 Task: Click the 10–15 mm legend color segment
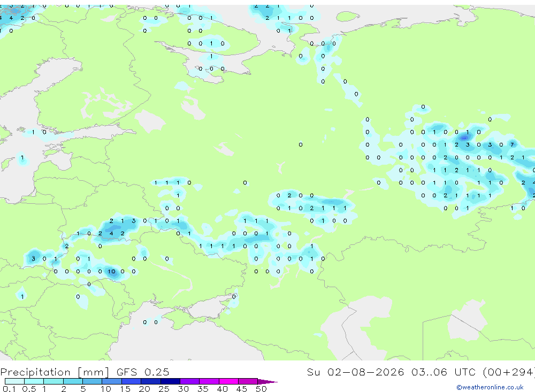tap(112, 381)
